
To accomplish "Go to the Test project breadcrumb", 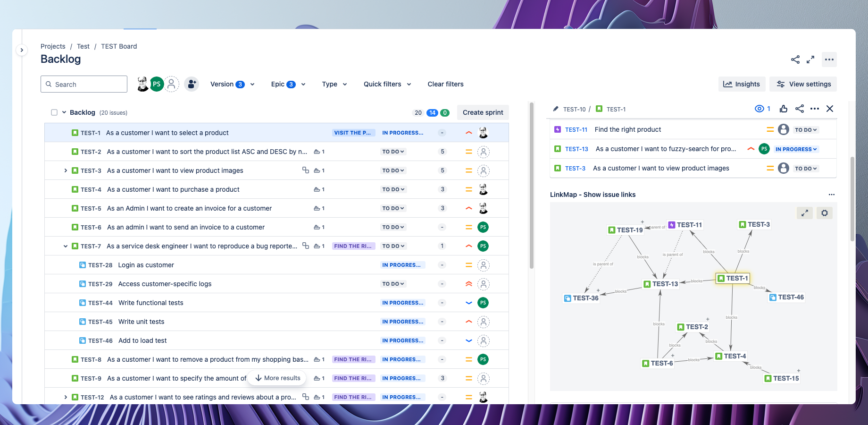I will click(x=83, y=46).
